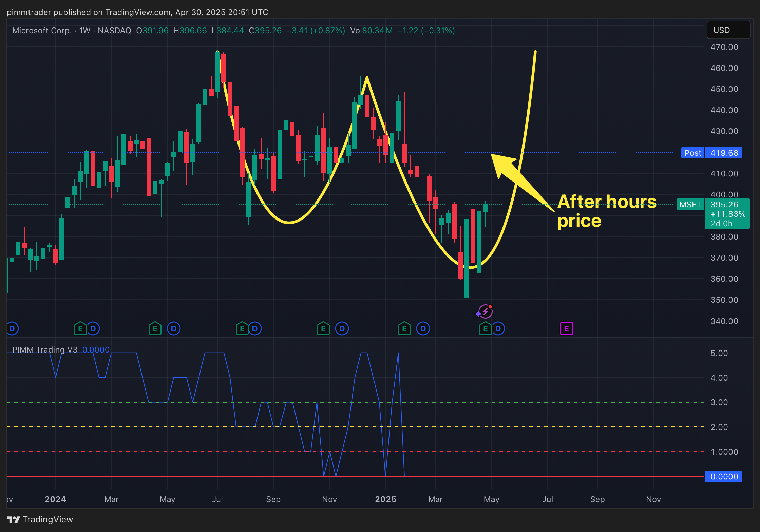Click the TradingView logo link

[x=40, y=519]
